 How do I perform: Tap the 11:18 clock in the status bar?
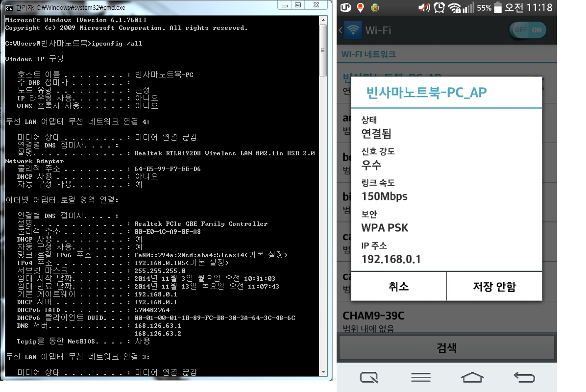click(539, 7)
